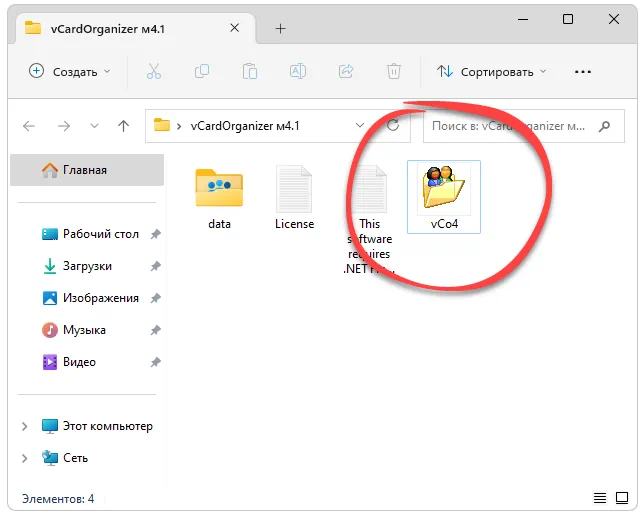The height and width of the screenshot is (514, 642).
Task: Click the Delete trash can icon
Action: tap(394, 72)
